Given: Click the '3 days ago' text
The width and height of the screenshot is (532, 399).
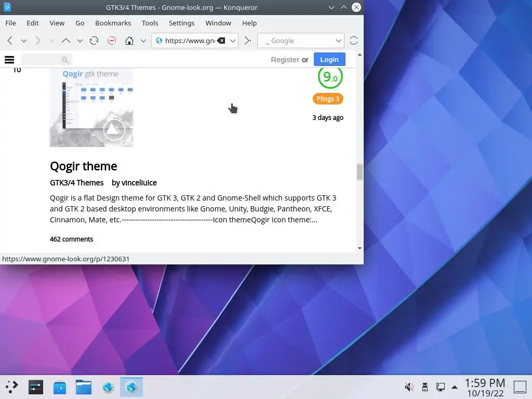Looking at the screenshot, I should click(x=328, y=118).
